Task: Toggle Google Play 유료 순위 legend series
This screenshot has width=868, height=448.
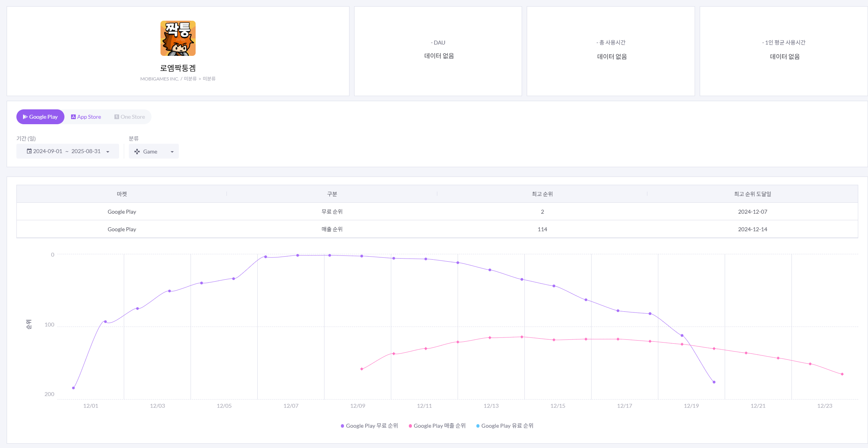Action: coord(505,426)
